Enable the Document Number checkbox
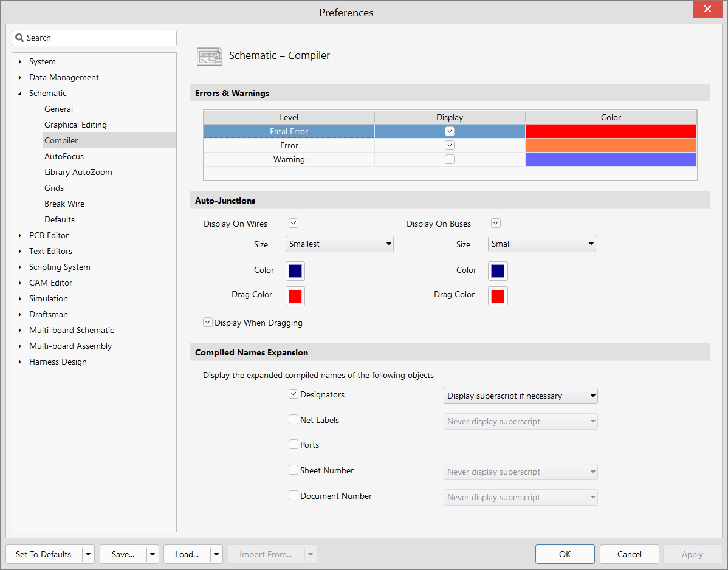The width and height of the screenshot is (728, 570). point(294,496)
